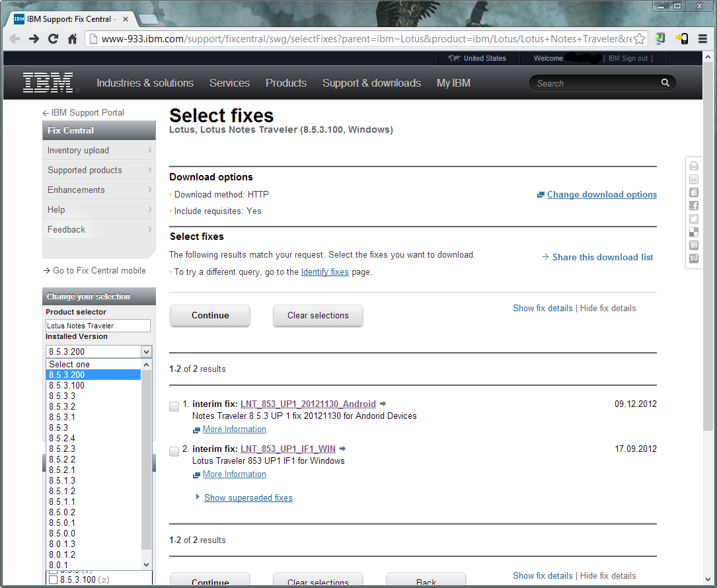Open the Feedback sidebar item
717x588 pixels.
click(98, 229)
